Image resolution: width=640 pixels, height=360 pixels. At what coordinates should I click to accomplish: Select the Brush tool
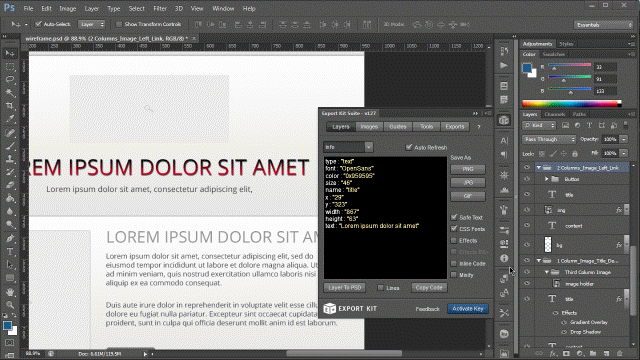10,146
